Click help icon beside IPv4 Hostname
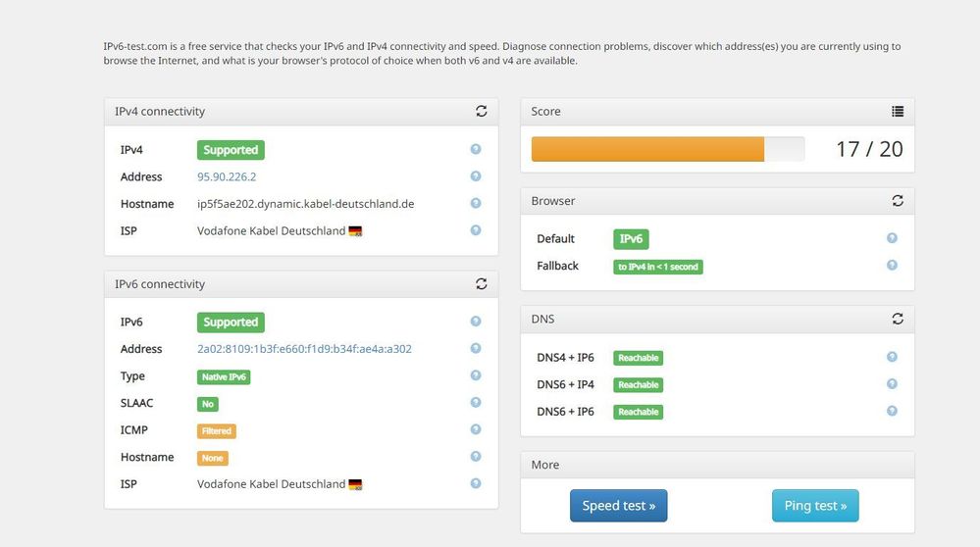This screenshot has height=547, width=980. 476,204
